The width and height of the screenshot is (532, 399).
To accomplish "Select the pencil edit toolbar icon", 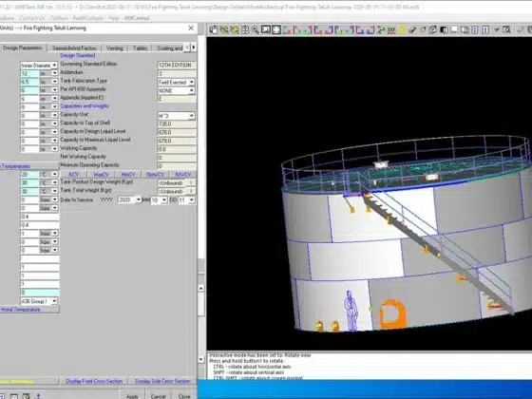I will [x=412, y=29].
